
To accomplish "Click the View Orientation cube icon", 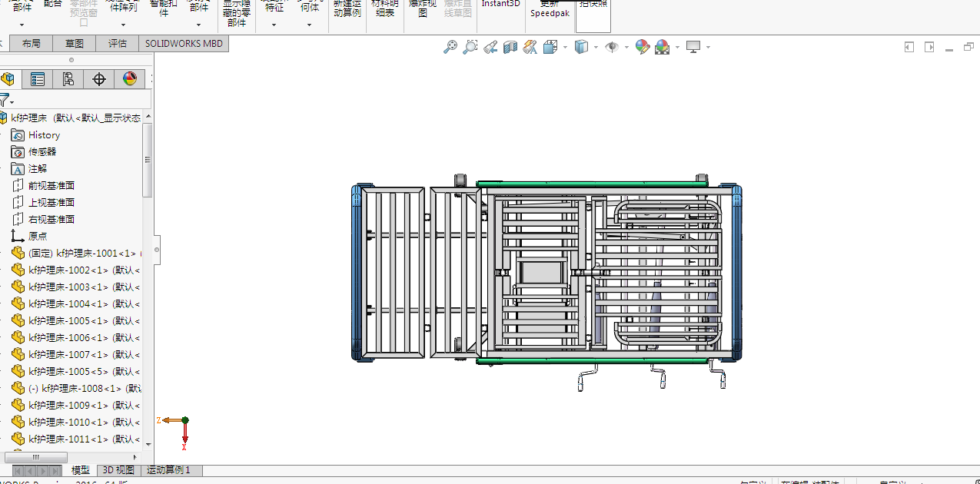I will click(x=550, y=48).
